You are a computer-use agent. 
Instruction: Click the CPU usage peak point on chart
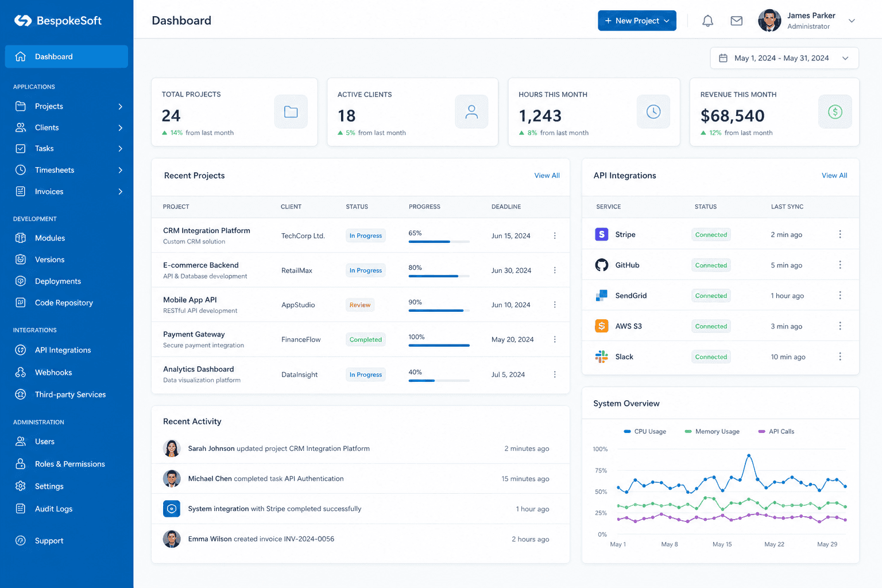coord(748,456)
